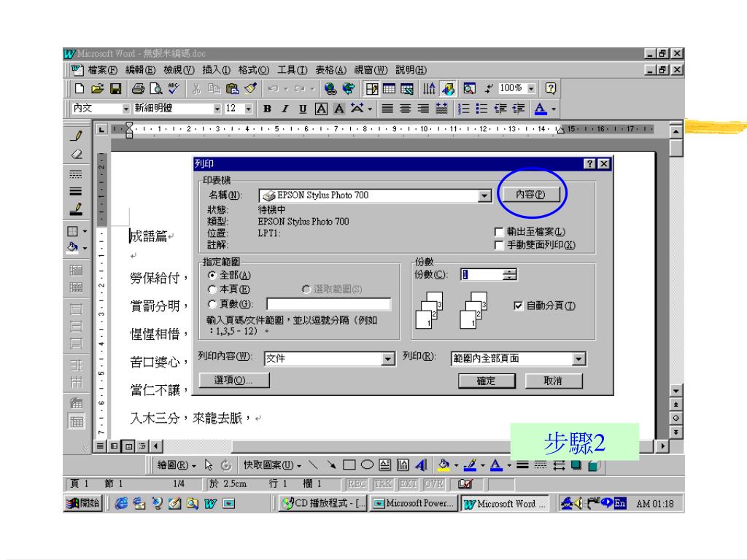Screen dimensions: 747x560
Task: Select the Oval tool in drawing toolbar
Action: (x=367, y=464)
